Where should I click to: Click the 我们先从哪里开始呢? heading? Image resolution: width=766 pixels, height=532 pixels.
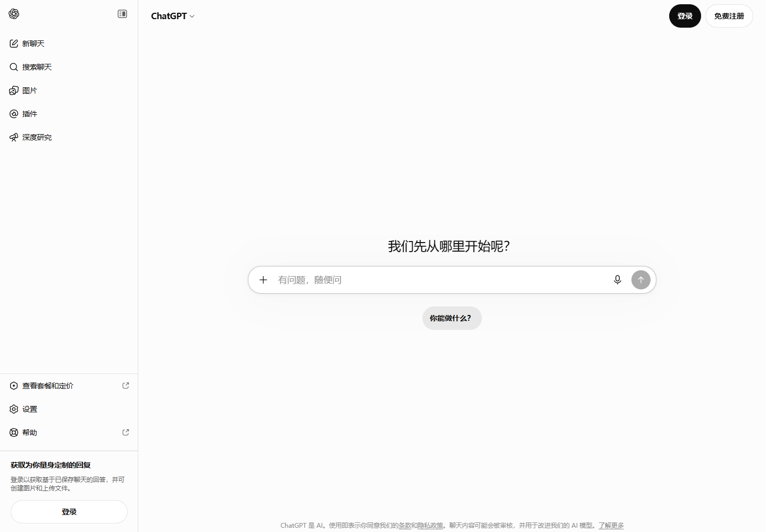click(x=449, y=246)
